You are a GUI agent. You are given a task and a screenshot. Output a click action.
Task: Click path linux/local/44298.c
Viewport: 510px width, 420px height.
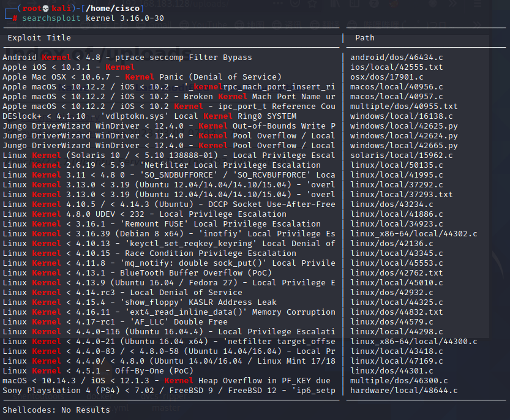click(x=397, y=331)
